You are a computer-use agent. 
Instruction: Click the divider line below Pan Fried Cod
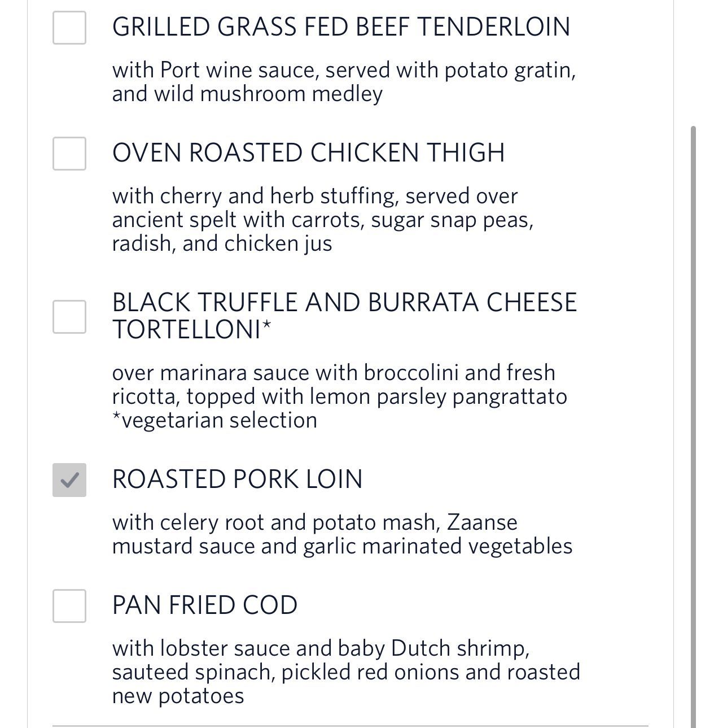(350, 726)
